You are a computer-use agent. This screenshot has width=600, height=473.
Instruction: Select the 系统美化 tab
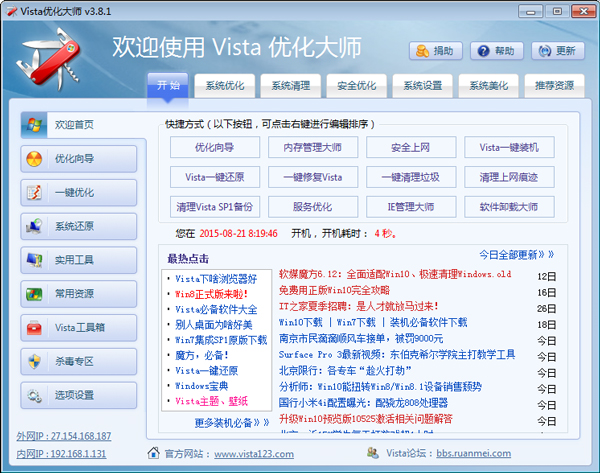(x=488, y=85)
